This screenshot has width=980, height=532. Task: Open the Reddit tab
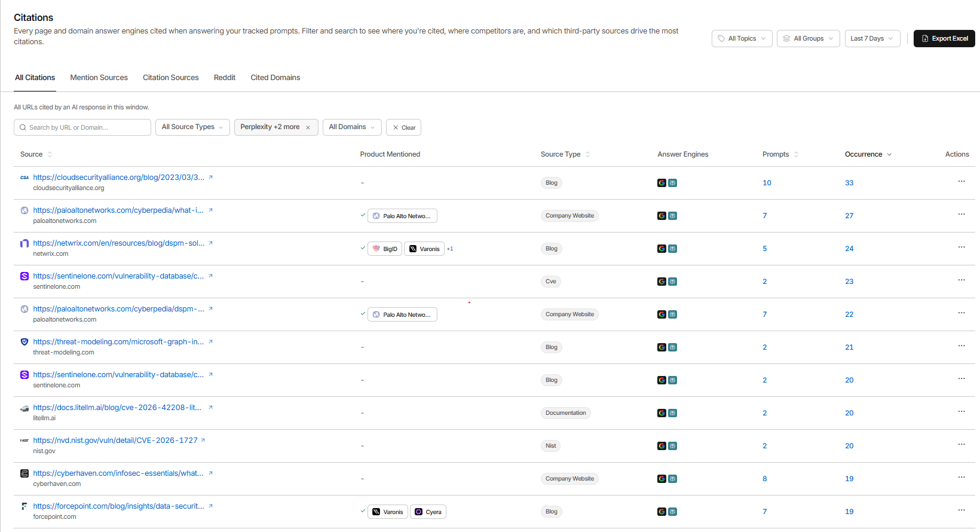coord(225,78)
